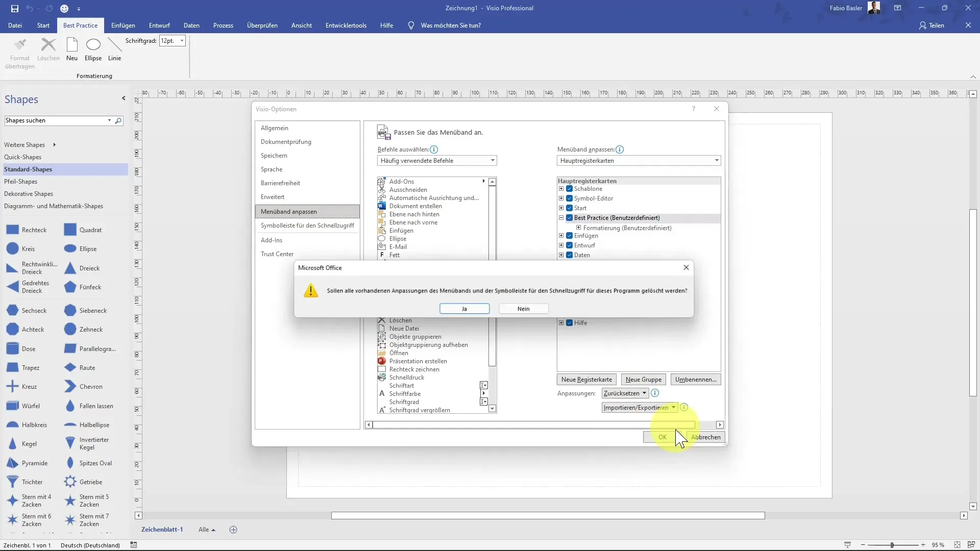Open the Zurücksetzen dropdown
Viewport: 980px width, 551px height.
pos(625,393)
